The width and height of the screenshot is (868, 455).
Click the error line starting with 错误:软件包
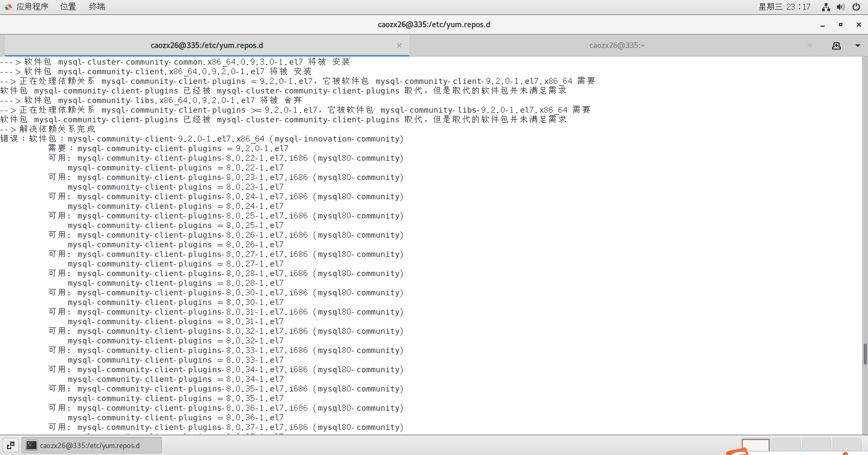coord(202,139)
